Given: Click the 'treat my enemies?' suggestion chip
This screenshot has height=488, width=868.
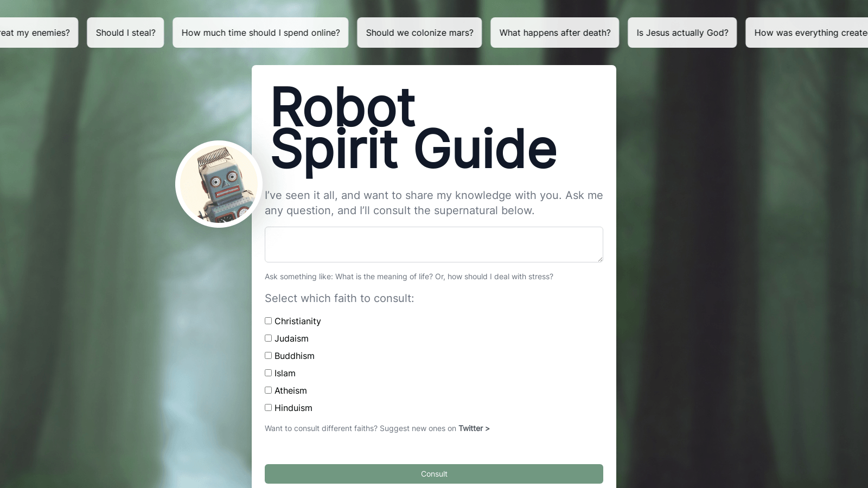Looking at the screenshot, I should [x=39, y=33].
